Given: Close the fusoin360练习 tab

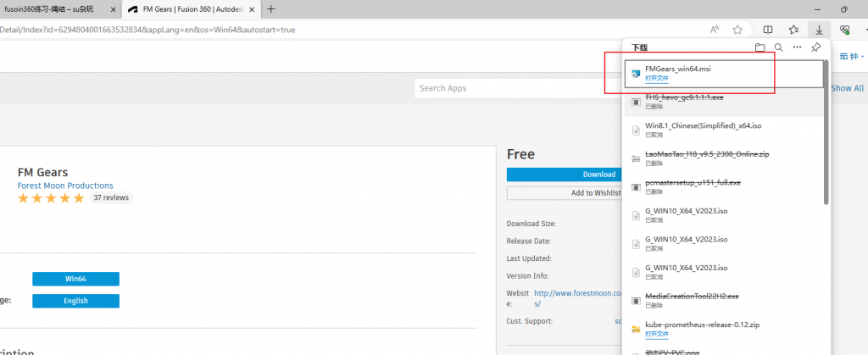Looking at the screenshot, I should (x=113, y=9).
